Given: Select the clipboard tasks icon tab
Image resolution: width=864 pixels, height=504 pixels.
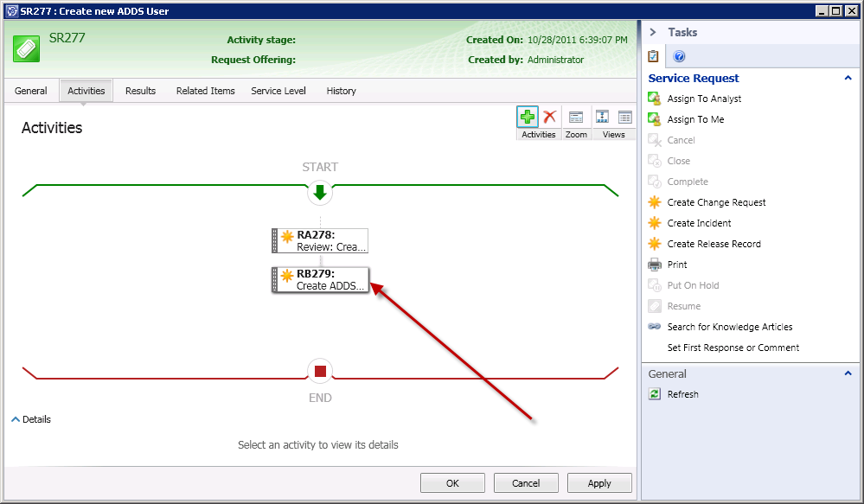Looking at the screenshot, I should pyautogui.click(x=654, y=57).
